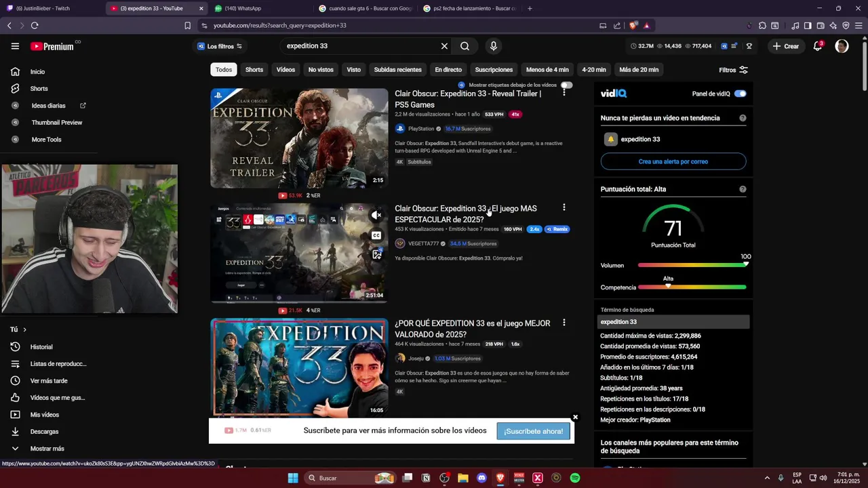Open the notifications bell
Screen dimensions: 868x488
(x=818, y=46)
